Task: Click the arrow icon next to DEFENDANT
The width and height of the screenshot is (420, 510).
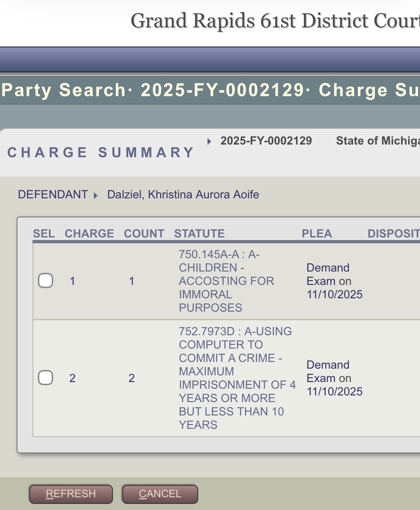Action: point(95,195)
